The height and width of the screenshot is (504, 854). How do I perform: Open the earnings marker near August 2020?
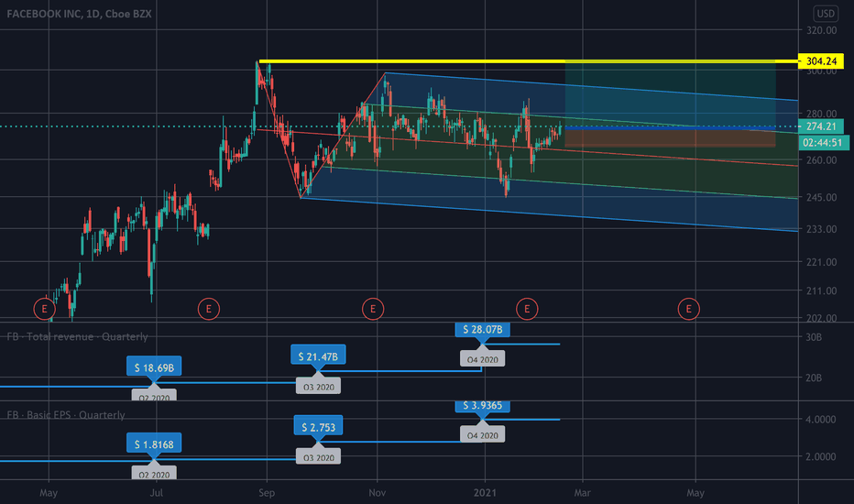209,309
